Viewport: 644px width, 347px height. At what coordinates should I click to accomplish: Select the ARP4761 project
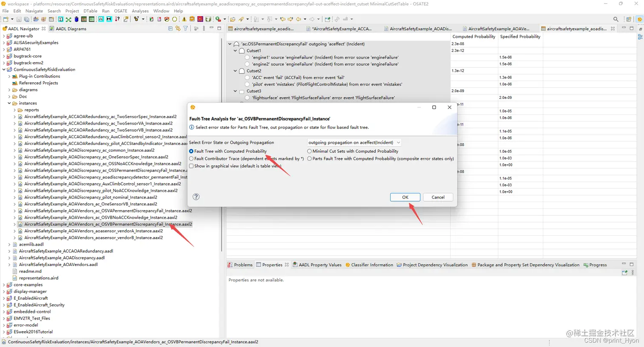(x=22, y=49)
